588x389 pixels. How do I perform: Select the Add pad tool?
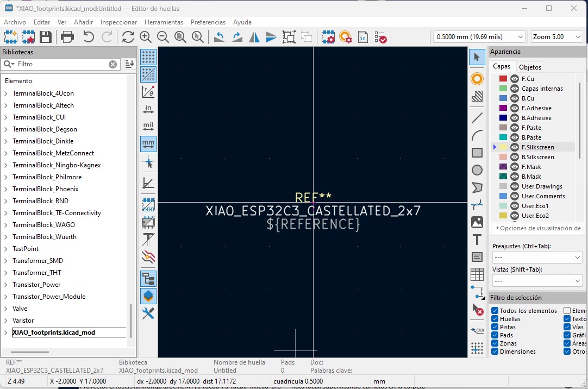coord(477,79)
